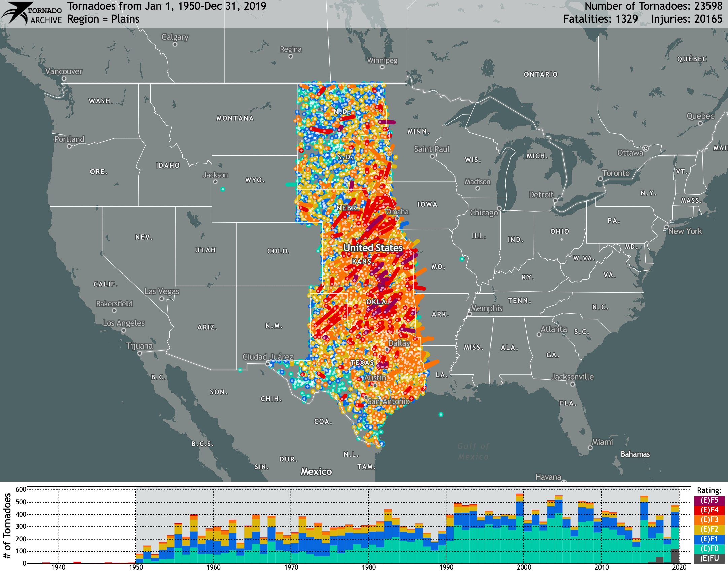Toggle the (E)F1 rating legend entry
Screen dimensions: 728x584
pos(709,539)
